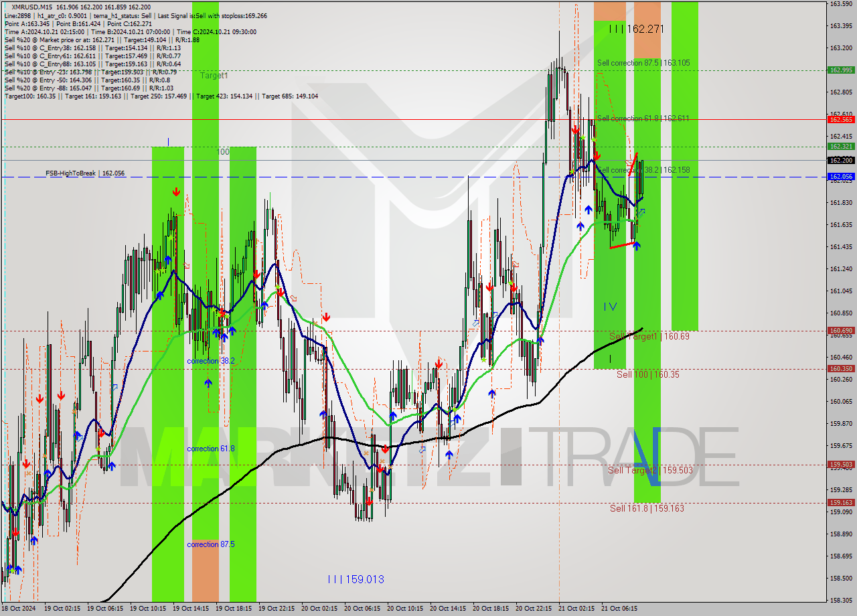This screenshot has width=857, height=616.
Task: Select 'Sell 100 | 160.35' label
Action: click(648, 374)
